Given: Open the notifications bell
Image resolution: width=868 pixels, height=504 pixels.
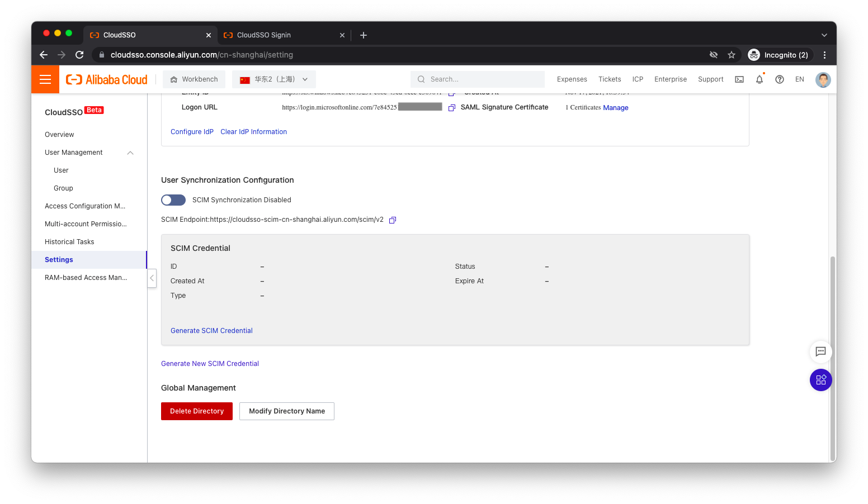Looking at the screenshot, I should pyautogui.click(x=759, y=79).
